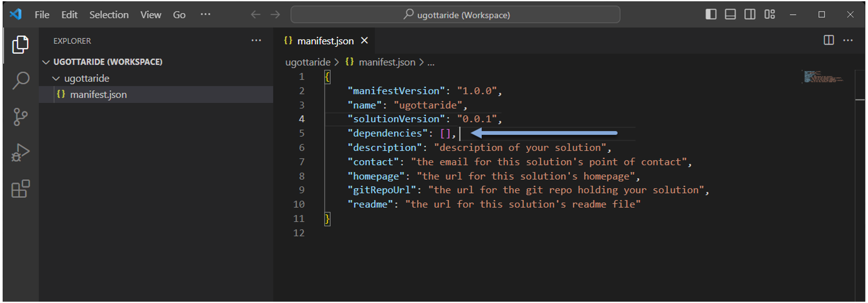Open the Source Control view
868x303 pixels.
pos(20,117)
